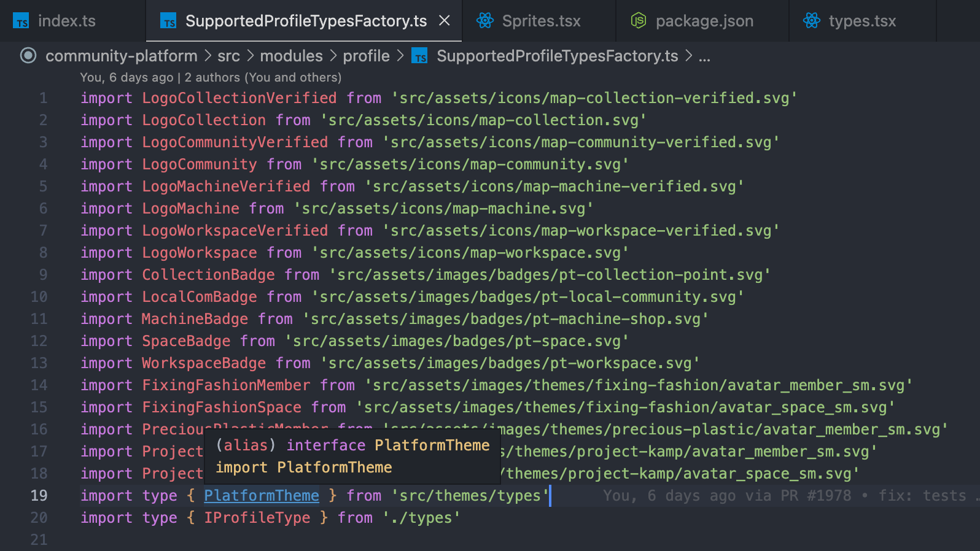Image resolution: width=980 pixels, height=551 pixels.
Task: Click 'precious-plastic/avatar_member_sm.svg' path on line 16
Action: pos(776,429)
